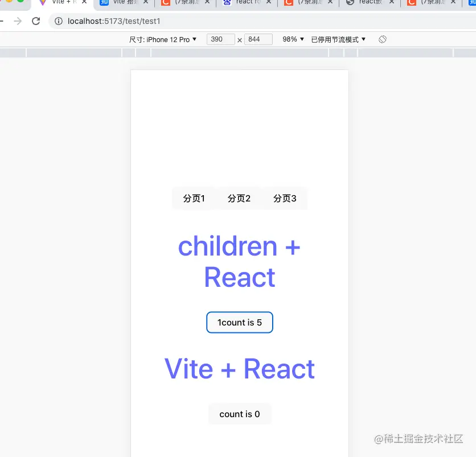This screenshot has height=457, width=476.
Task: Rotate the device orientation icon
Action: (x=383, y=39)
